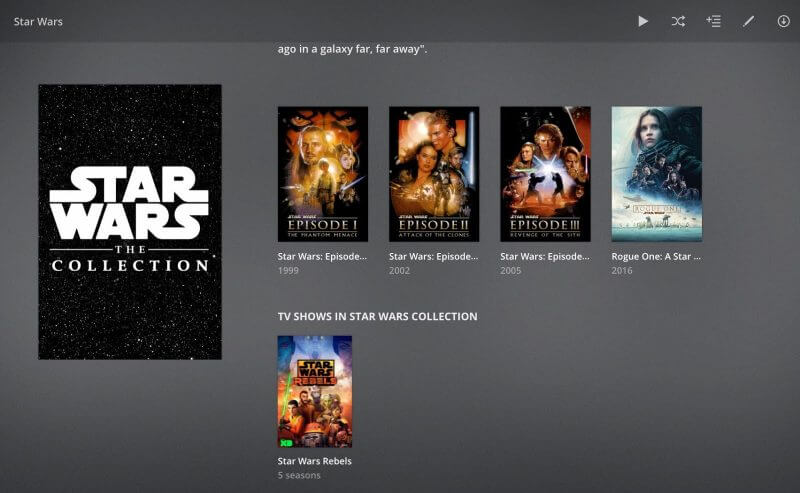Image resolution: width=800 pixels, height=493 pixels.
Task: Open the Episode I Phantom Menace poster
Action: 322,174
